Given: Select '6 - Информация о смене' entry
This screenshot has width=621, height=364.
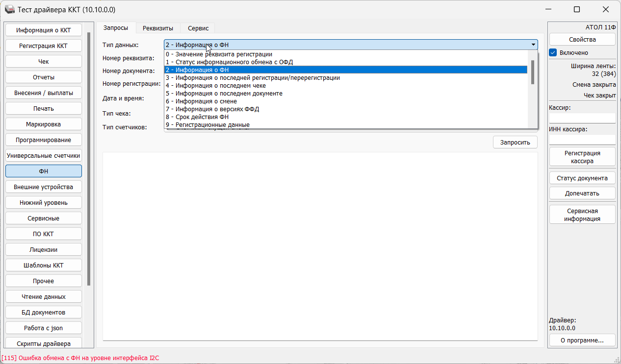Looking at the screenshot, I should coord(201,101).
